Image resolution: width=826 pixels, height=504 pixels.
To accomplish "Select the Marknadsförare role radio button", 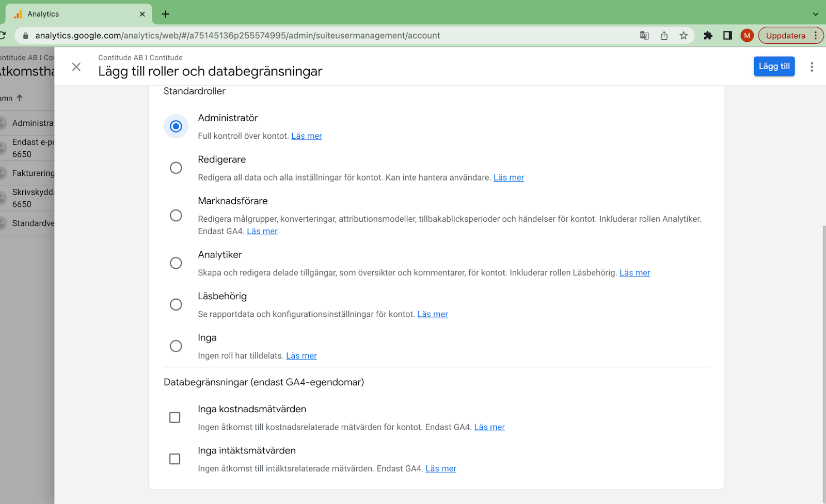I will coord(176,215).
